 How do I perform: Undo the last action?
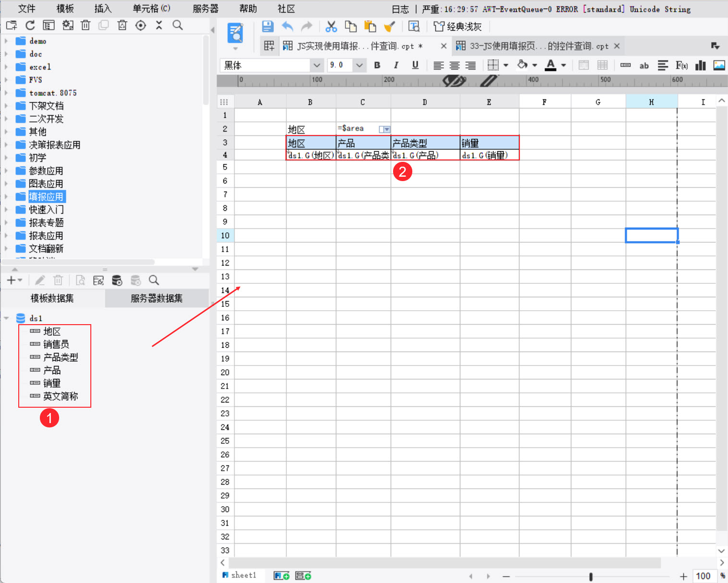pyautogui.click(x=287, y=26)
